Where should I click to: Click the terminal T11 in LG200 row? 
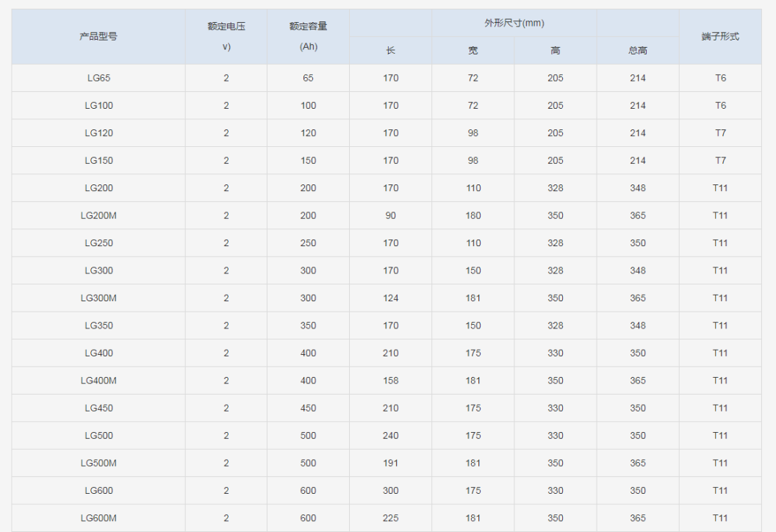click(x=720, y=188)
